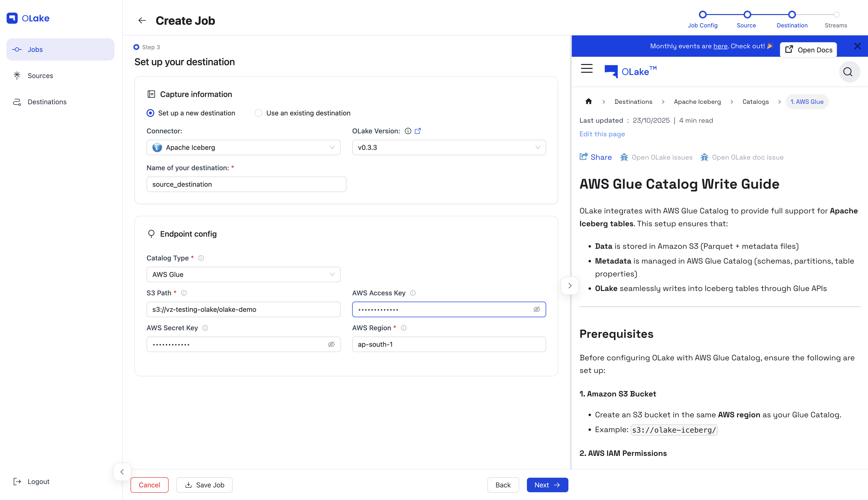
Task: Open the "Edit this page" link
Action: click(602, 134)
